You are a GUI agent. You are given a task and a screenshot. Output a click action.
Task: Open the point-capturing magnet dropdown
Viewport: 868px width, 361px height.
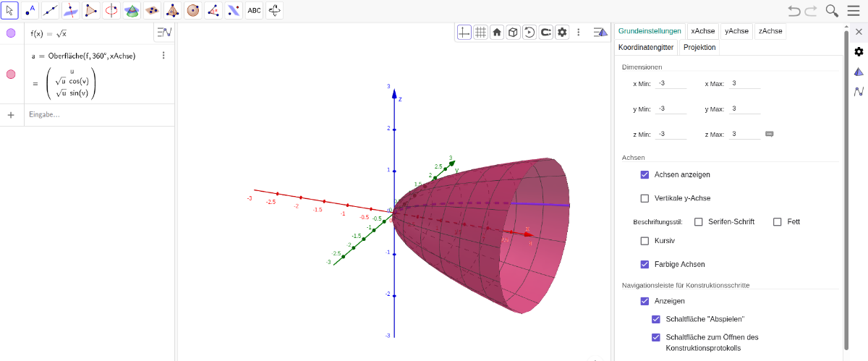pyautogui.click(x=546, y=32)
